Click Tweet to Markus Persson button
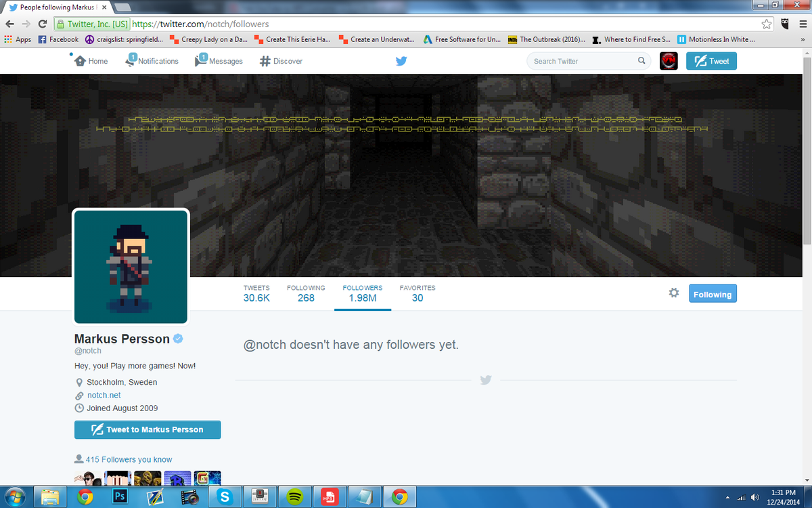The width and height of the screenshot is (812, 508). (x=148, y=429)
